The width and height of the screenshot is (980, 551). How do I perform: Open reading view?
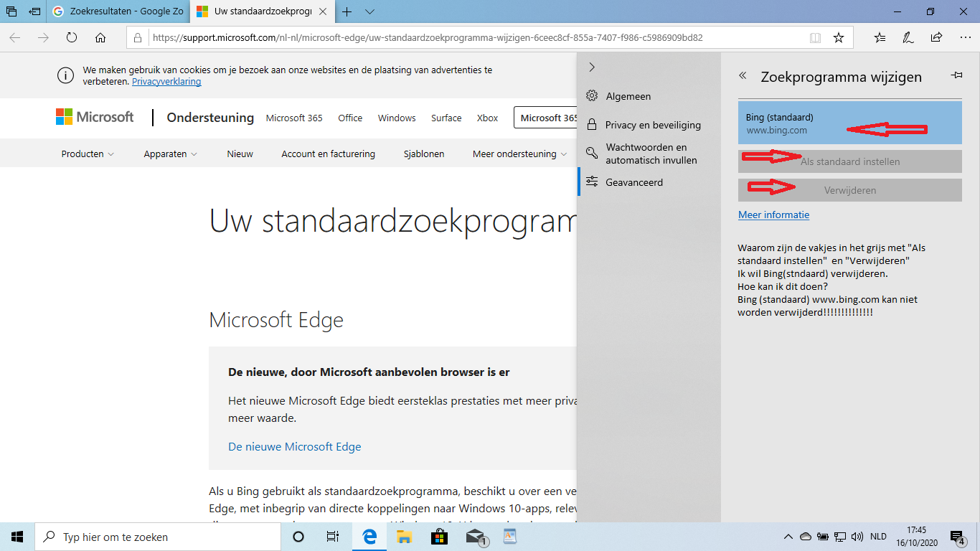pyautogui.click(x=815, y=37)
